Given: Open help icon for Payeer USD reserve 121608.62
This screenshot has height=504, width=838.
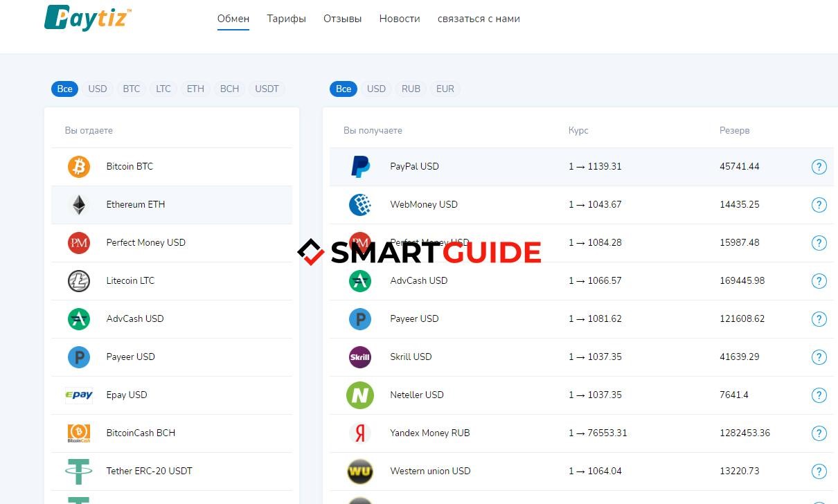Looking at the screenshot, I should click(819, 319).
